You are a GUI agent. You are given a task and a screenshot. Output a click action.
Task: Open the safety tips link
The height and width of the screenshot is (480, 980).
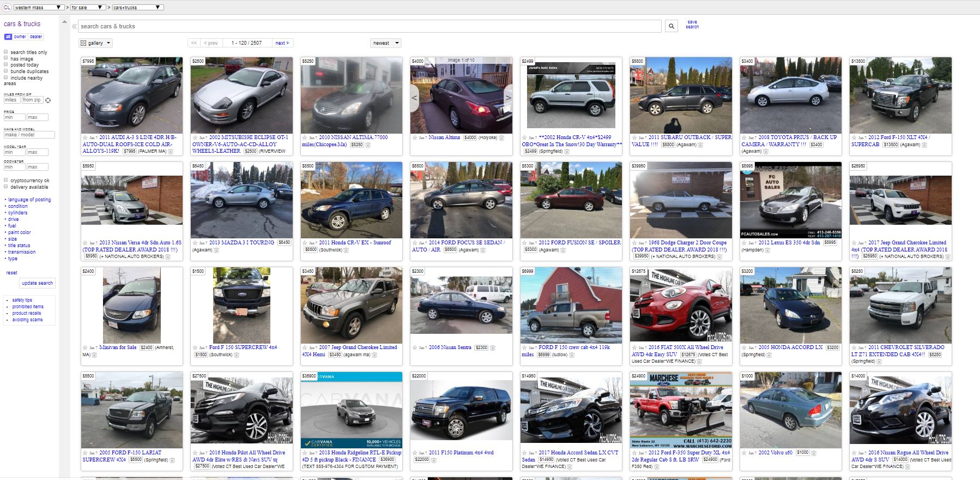pos(22,300)
